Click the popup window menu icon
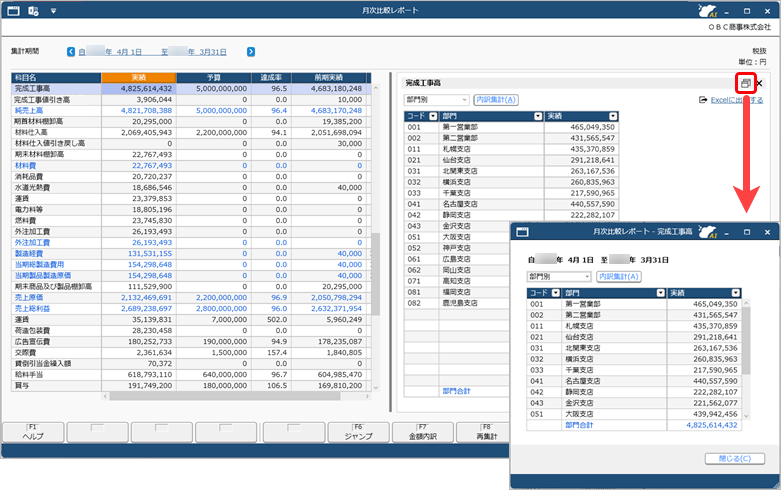This screenshot has height=490, width=781. coord(522,232)
